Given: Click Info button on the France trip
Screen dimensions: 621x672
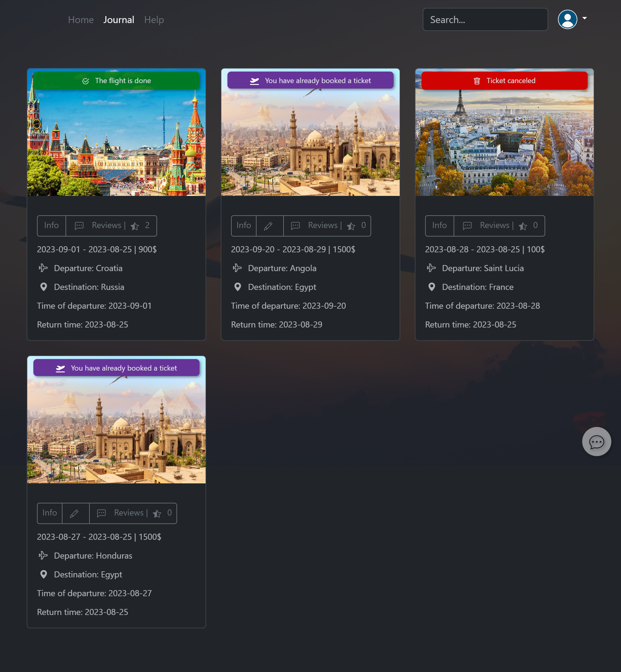Looking at the screenshot, I should click(439, 225).
